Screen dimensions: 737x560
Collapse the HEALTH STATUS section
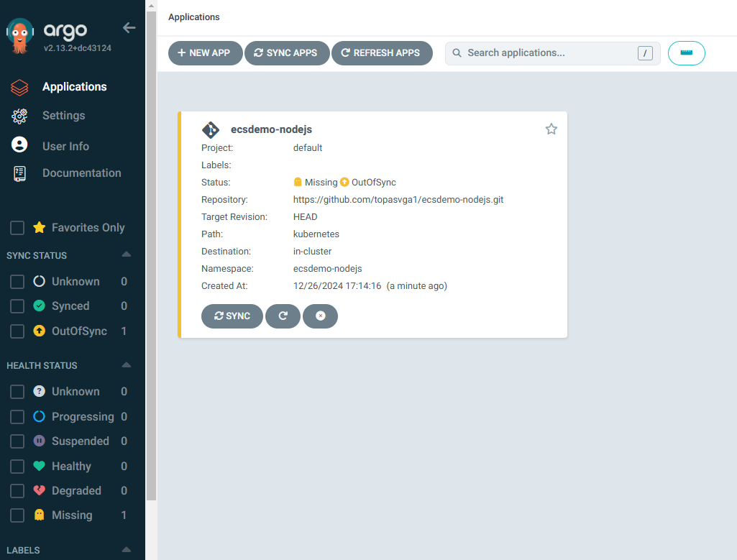[x=126, y=365]
